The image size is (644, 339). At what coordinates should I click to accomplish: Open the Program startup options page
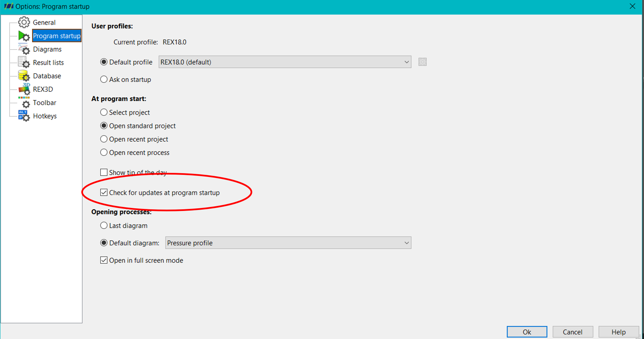57,36
